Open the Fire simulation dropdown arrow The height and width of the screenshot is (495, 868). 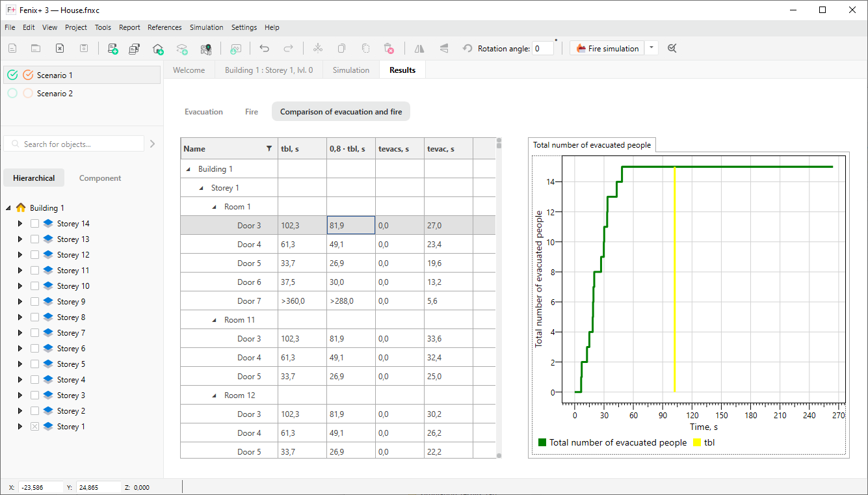tap(651, 47)
